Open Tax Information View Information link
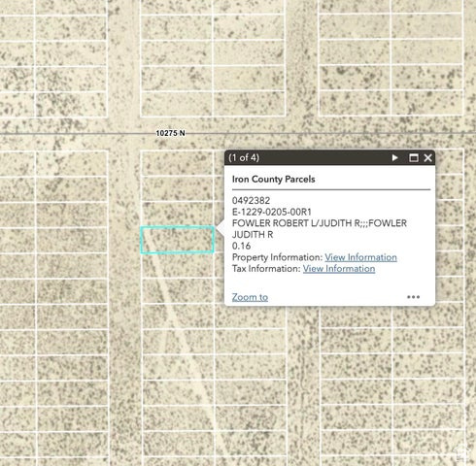 pos(339,269)
